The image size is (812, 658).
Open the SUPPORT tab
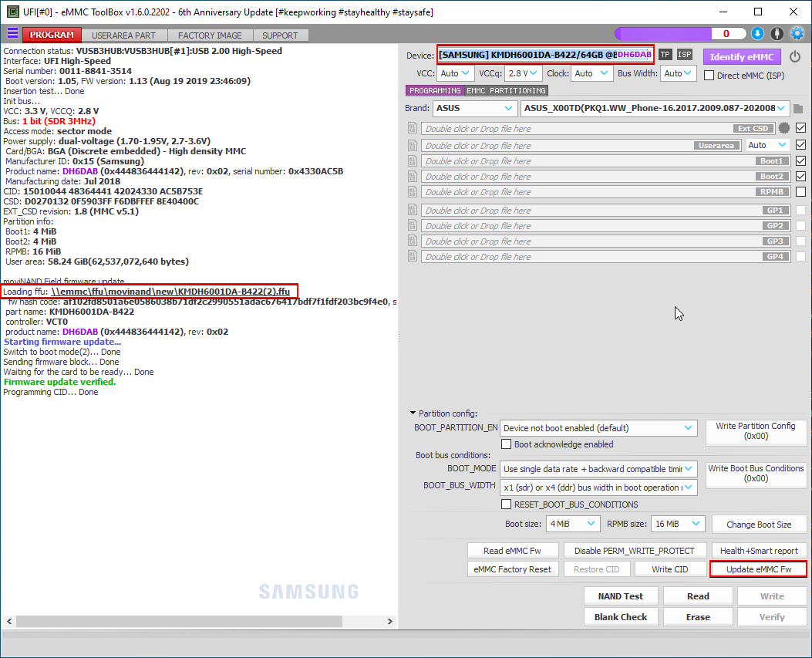(280, 35)
